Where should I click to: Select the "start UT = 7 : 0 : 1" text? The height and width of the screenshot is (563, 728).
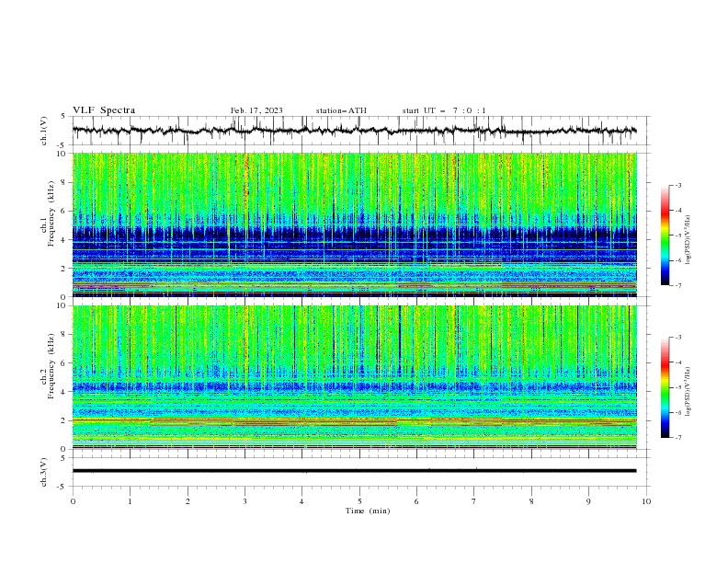pyautogui.click(x=444, y=110)
